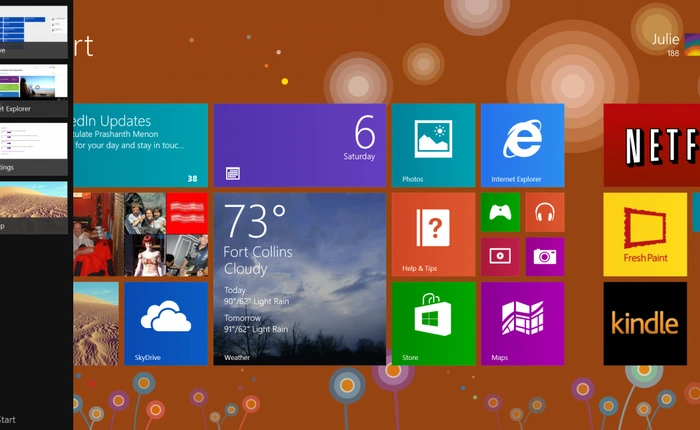Image resolution: width=700 pixels, height=430 pixels.
Task: Open the Kindle tile
Action: click(x=645, y=324)
